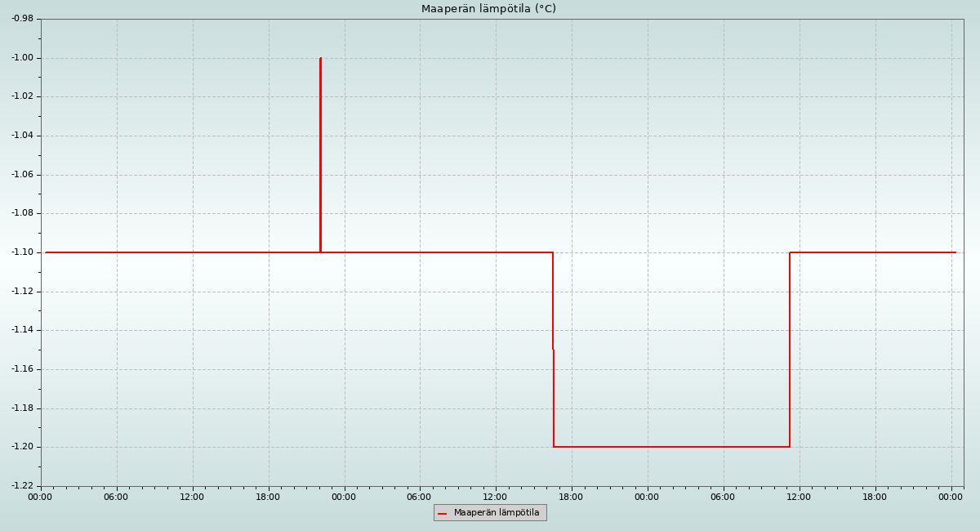The height and width of the screenshot is (531, 980).
Task: Click the flat red line segment at -1.20
Action: click(670, 447)
